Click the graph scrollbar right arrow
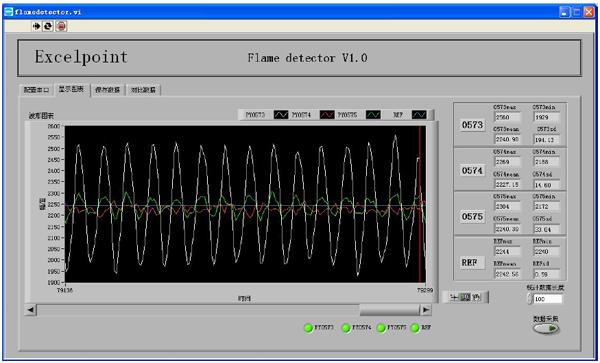The width and height of the screenshot is (600, 363). (x=426, y=309)
